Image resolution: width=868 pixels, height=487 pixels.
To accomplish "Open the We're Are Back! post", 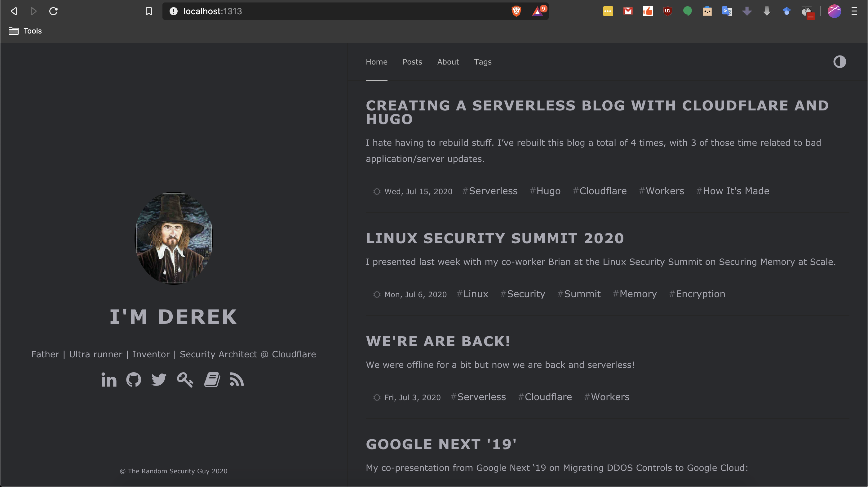I will [438, 341].
